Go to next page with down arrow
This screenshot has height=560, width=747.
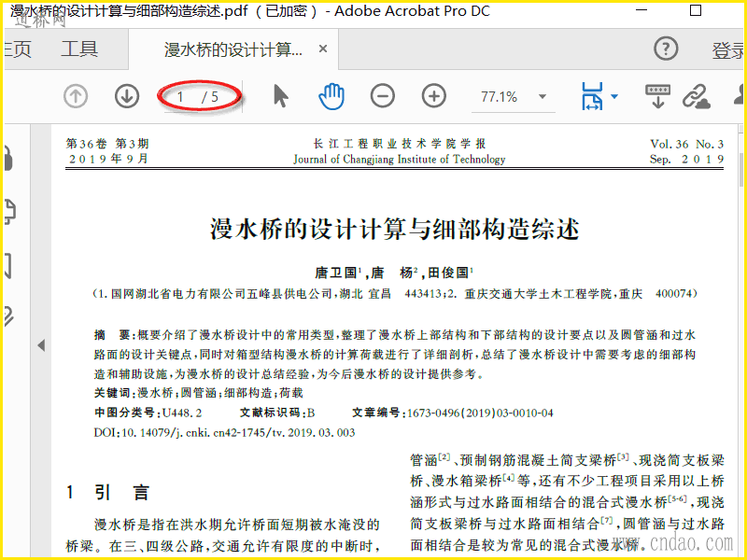coord(127,97)
